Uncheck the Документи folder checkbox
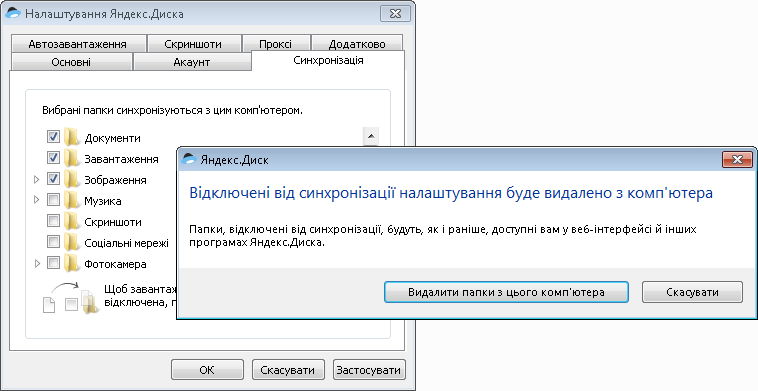Screen dimensions: 758x391 [53, 137]
